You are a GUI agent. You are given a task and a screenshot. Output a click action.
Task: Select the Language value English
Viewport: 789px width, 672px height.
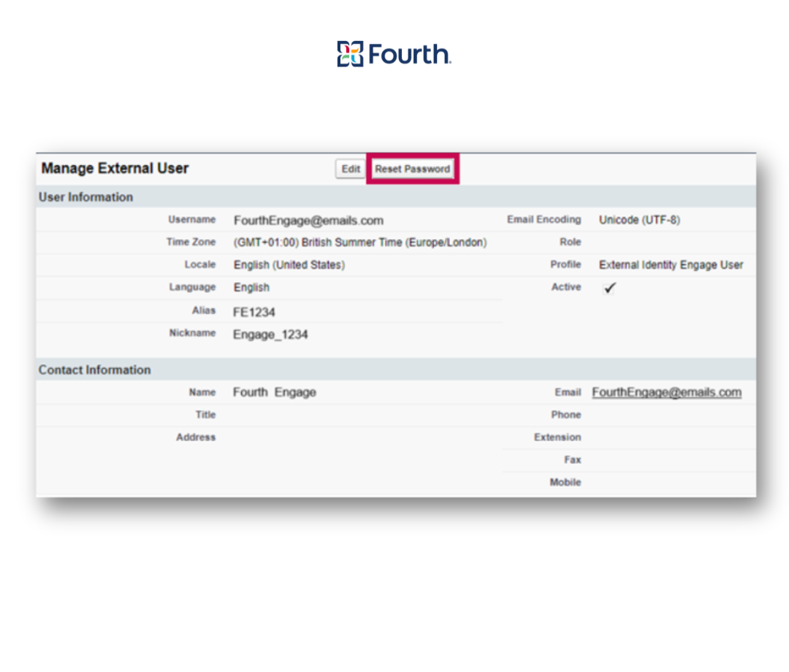[x=251, y=287]
